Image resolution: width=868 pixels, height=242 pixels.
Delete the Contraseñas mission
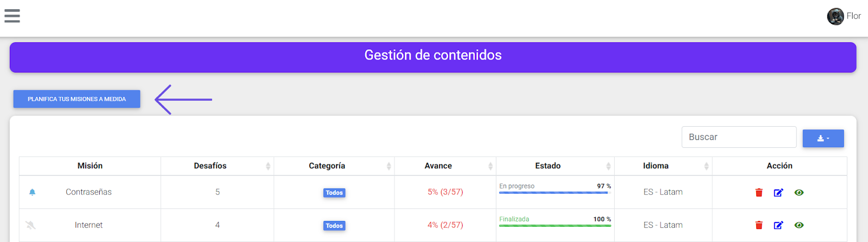(759, 193)
